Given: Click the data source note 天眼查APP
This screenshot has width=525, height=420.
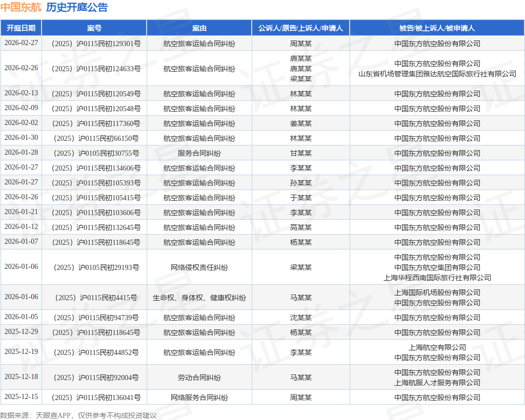Looking at the screenshot, I should point(53,415).
